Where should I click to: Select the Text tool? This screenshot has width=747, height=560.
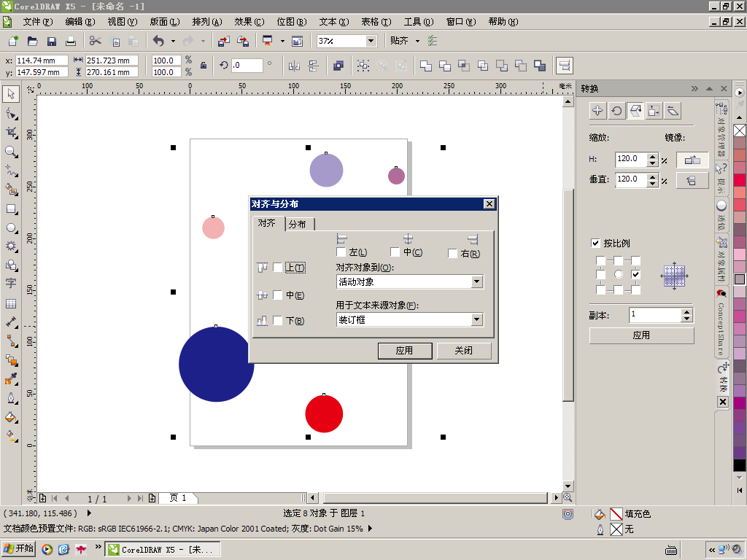click(11, 284)
